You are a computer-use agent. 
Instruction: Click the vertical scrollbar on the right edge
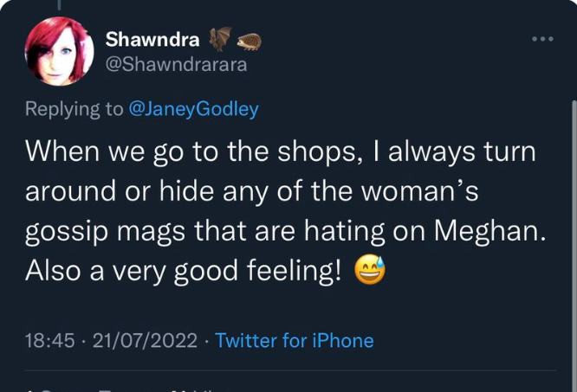[574, 246]
